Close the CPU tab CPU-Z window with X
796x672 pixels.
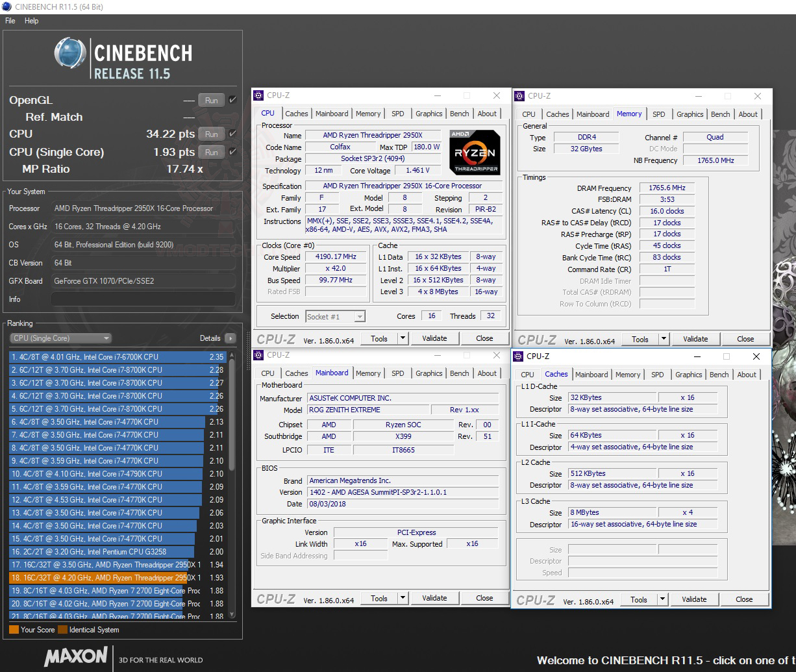click(x=497, y=95)
